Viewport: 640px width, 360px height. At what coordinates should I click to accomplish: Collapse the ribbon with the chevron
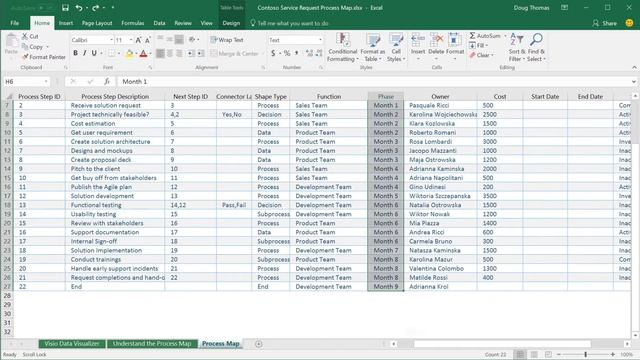[634, 67]
